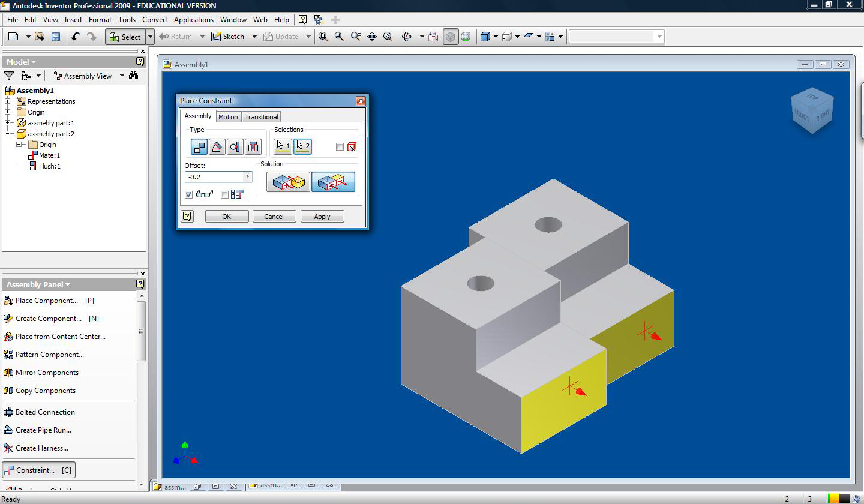This screenshot has width=864, height=504.
Task: Click the empty color style combo box
Action: (616, 37)
